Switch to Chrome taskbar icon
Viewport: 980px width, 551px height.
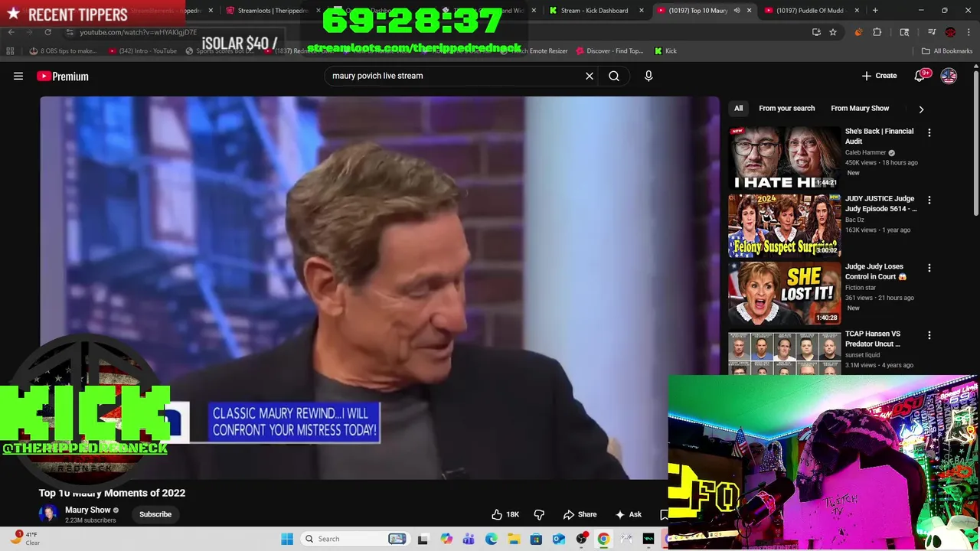pos(603,539)
